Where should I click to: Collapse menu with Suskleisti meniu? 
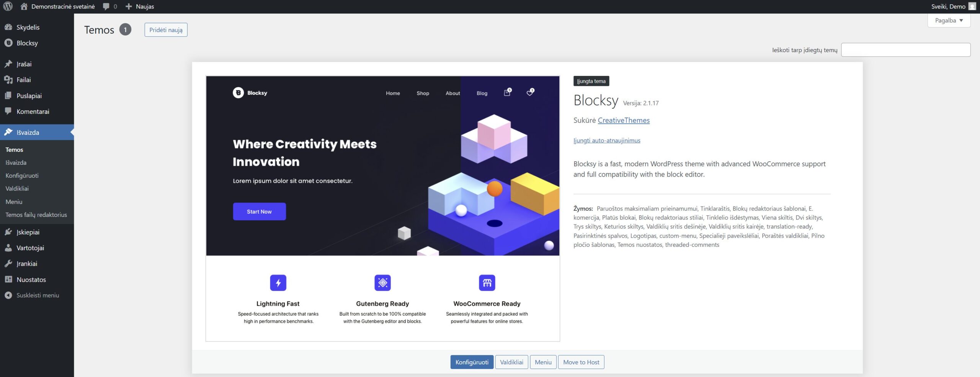coord(37,295)
